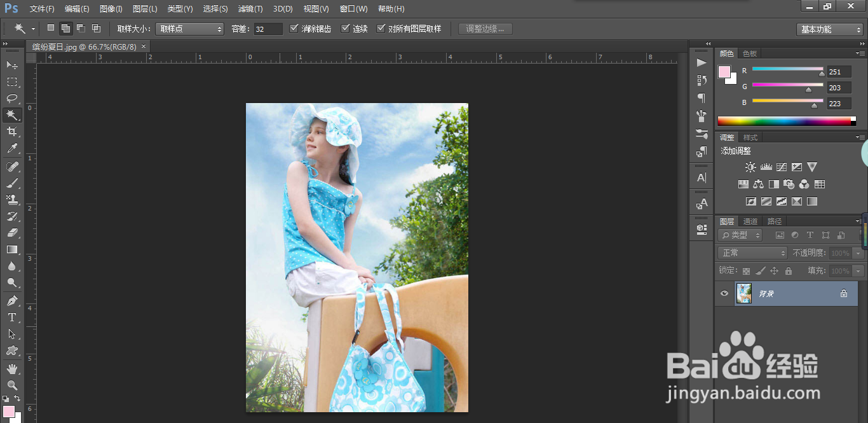This screenshot has width=868, height=423.
Task: Select the Eyedropper tool
Action: (12, 148)
